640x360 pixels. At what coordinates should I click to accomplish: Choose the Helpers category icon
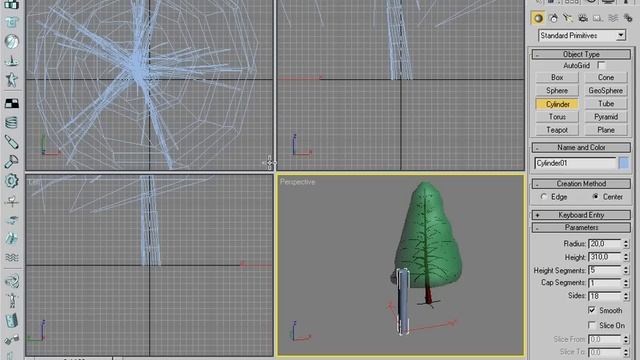pos(598,18)
